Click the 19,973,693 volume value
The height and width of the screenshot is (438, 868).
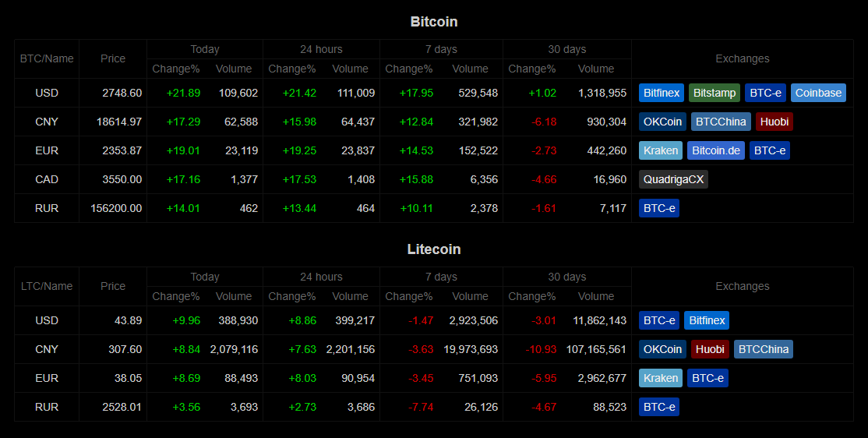[x=471, y=349]
